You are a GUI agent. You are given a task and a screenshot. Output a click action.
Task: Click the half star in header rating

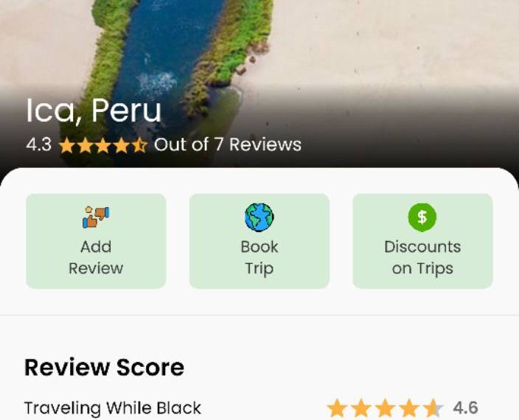(139, 145)
